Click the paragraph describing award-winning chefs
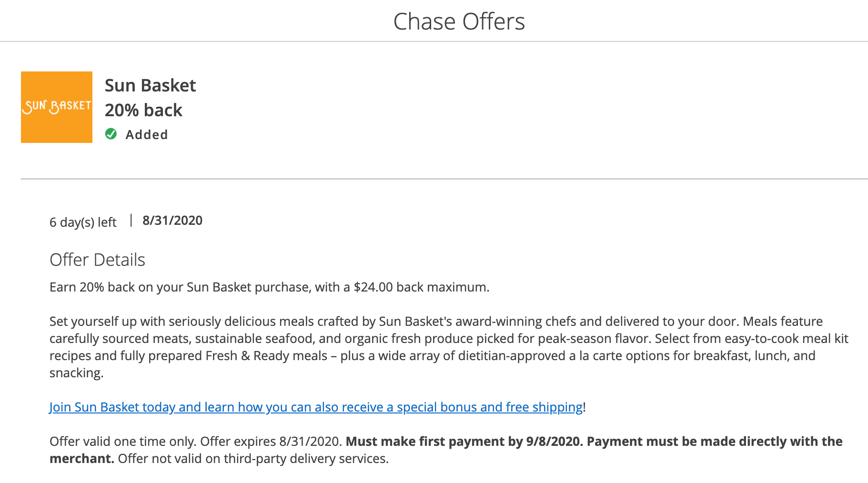 point(448,339)
